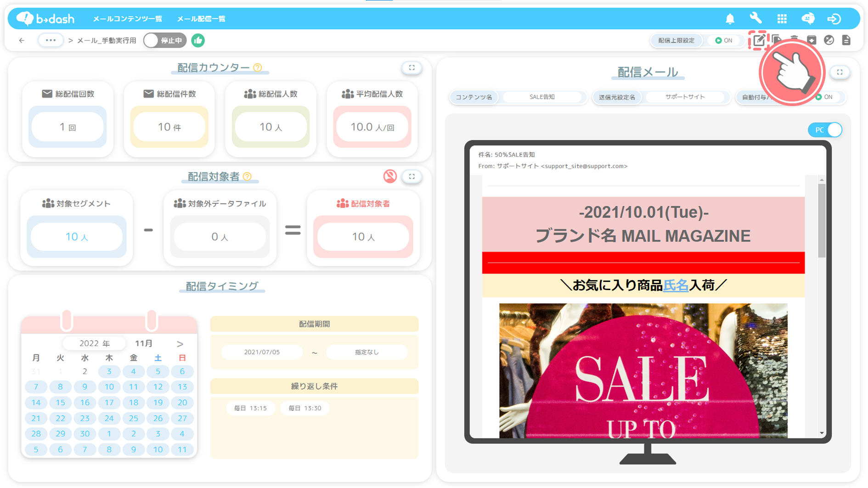Click the 総配信回数 1回 value
Viewport: 868px width, 488px height.
[68, 127]
